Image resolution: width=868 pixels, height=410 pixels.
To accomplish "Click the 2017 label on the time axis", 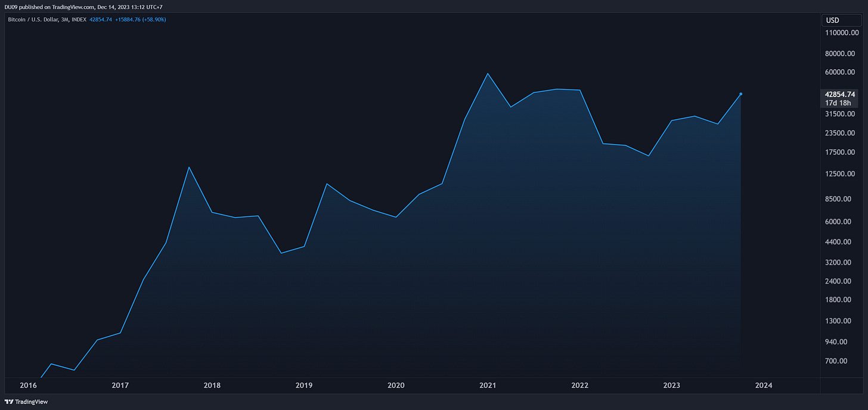I will tap(120, 386).
